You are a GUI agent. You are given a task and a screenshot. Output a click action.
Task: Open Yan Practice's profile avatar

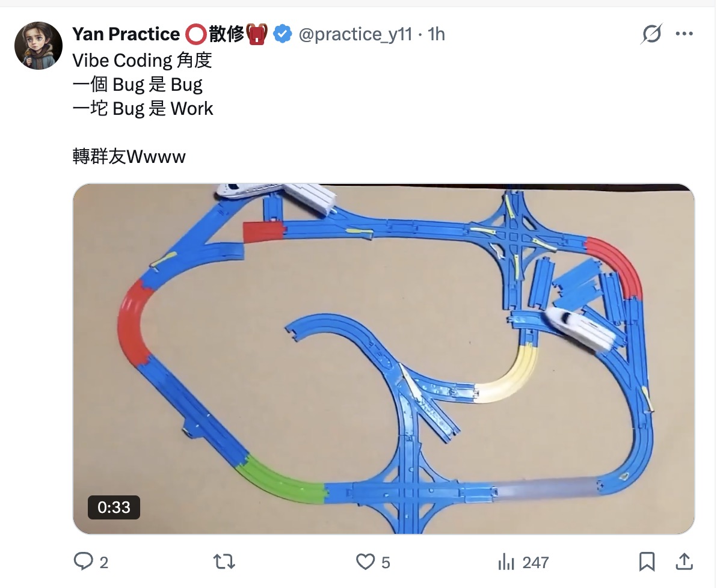[38, 46]
